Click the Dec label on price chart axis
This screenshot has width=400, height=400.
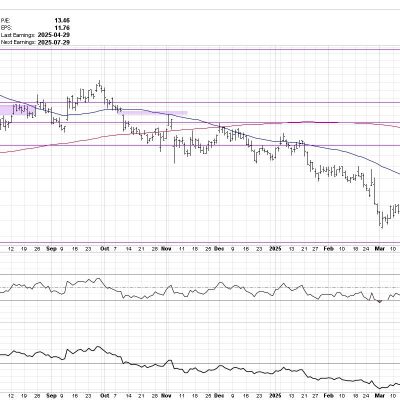click(219, 249)
